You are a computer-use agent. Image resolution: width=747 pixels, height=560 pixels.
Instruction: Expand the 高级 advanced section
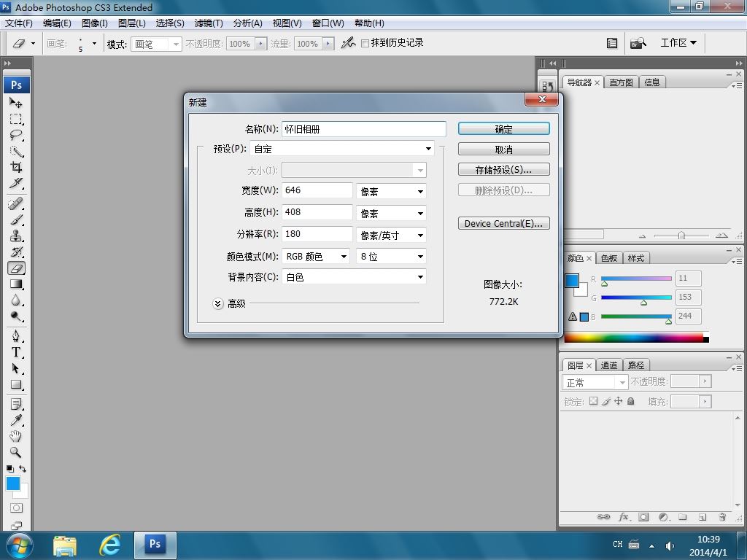coord(218,303)
